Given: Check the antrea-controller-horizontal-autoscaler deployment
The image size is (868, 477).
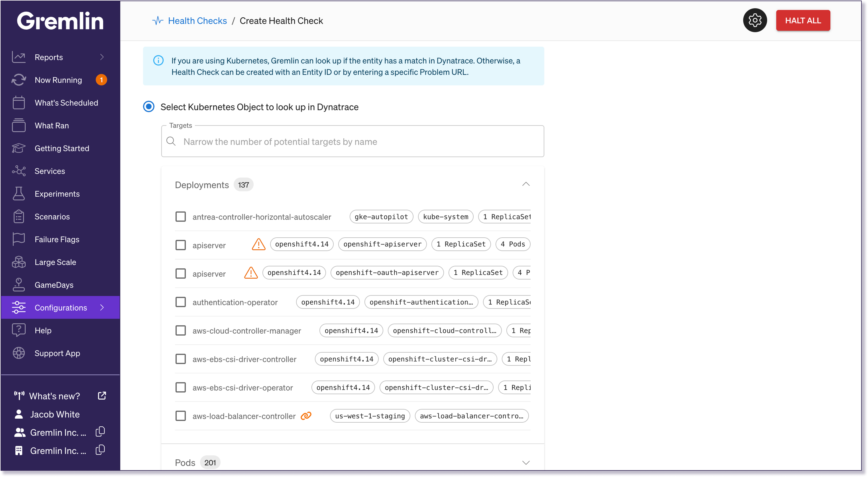Looking at the screenshot, I should click(x=181, y=217).
